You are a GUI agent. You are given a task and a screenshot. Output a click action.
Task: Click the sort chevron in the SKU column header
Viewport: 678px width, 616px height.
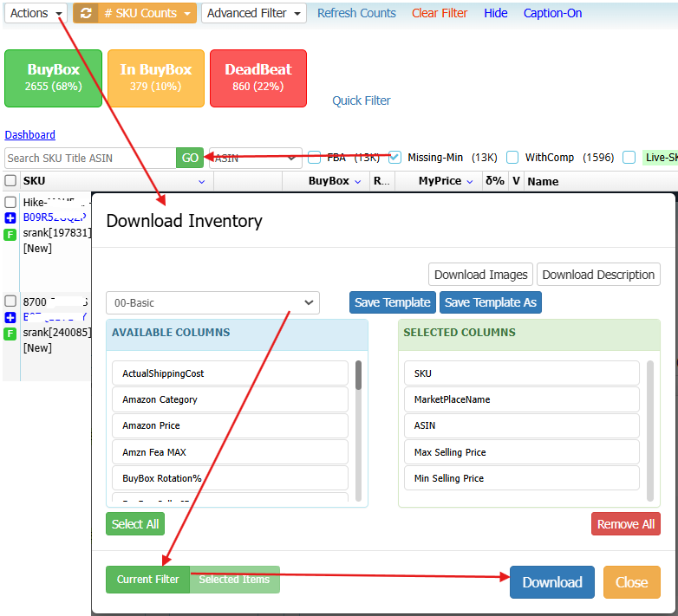click(x=201, y=182)
